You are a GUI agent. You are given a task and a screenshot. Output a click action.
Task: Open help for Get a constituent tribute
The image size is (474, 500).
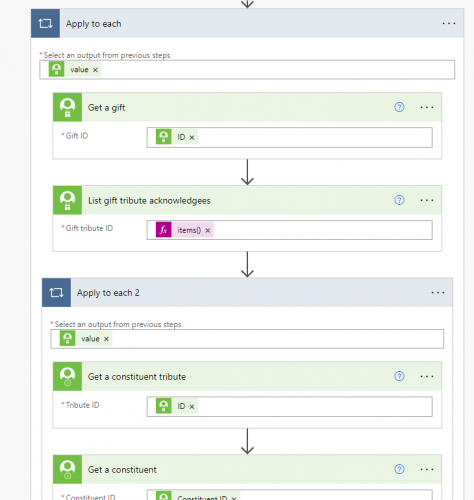click(x=399, y=376)
